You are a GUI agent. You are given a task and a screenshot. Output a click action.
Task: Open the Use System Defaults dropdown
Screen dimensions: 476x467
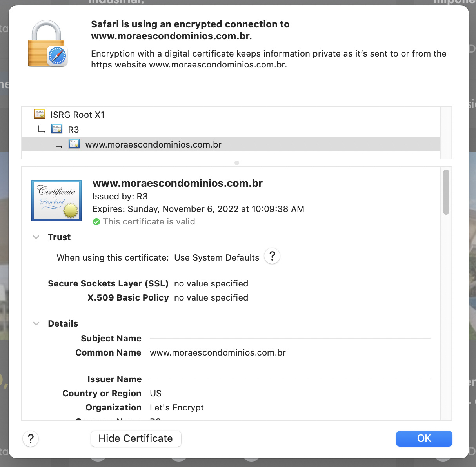coord(216,257)
